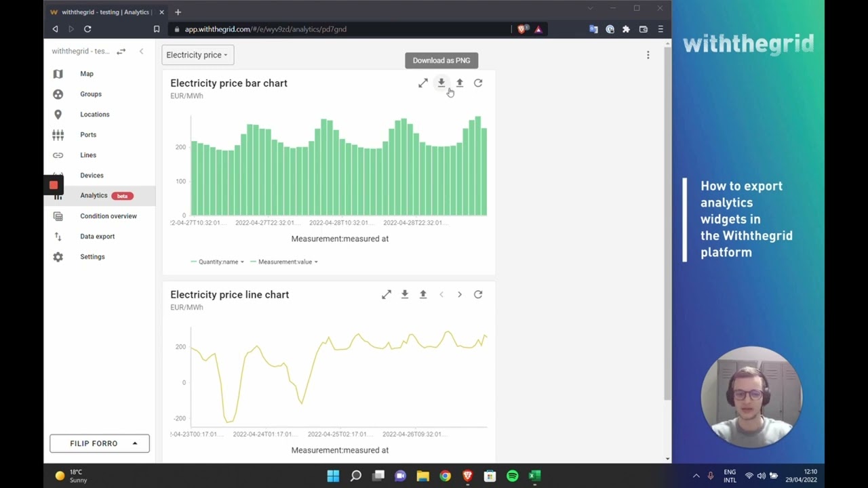Open the browser main menu
Screen dimensions: 868x488
[x=660, y=29]
